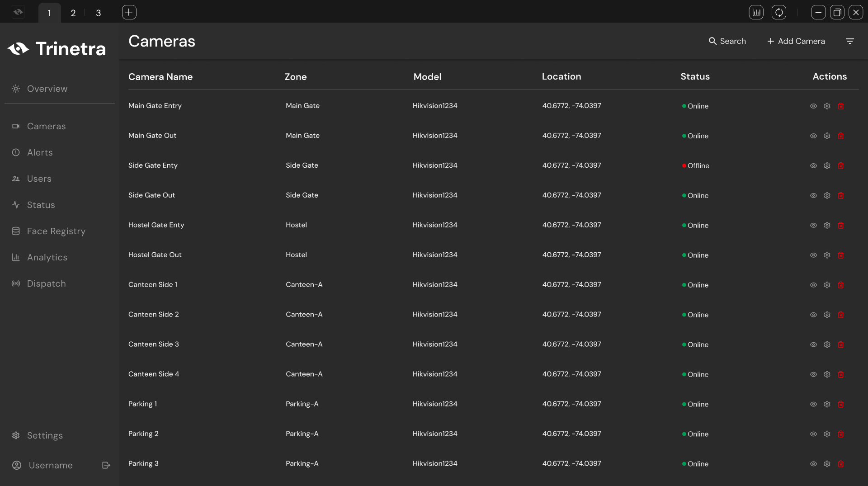Open the chart icon in title bar

756,13
